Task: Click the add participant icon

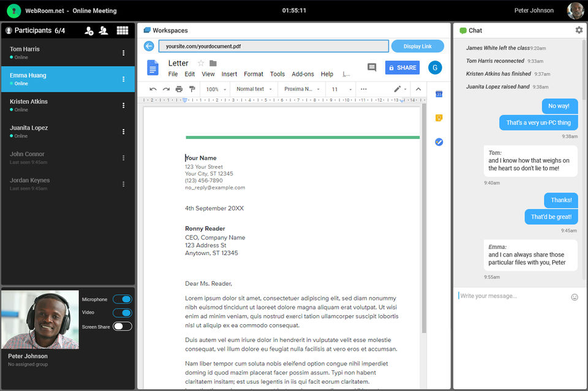Action: pyautogui.click(x=89, y=31)
